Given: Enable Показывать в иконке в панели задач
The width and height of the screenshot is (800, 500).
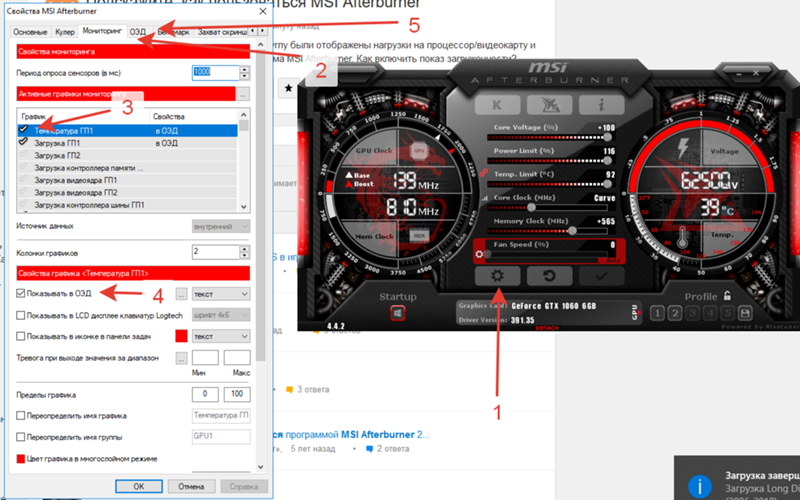Looking at the screenshot, I should coord(20,336).
